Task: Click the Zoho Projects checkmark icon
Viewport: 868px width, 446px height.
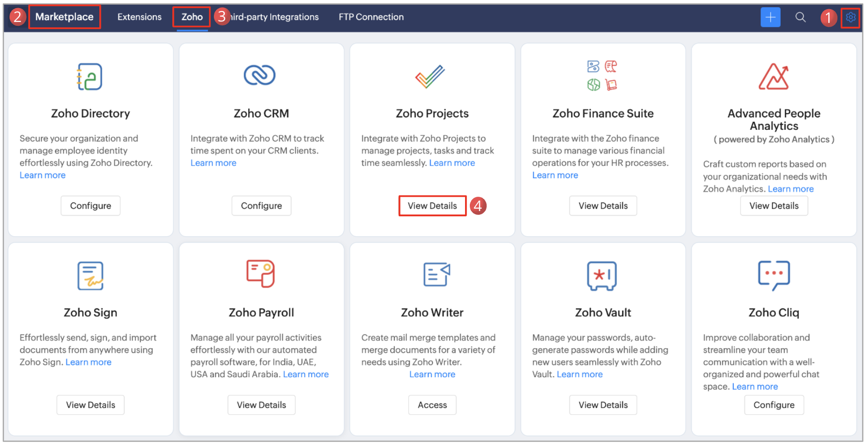Action: pyautogui.click(x=430, y=76)
